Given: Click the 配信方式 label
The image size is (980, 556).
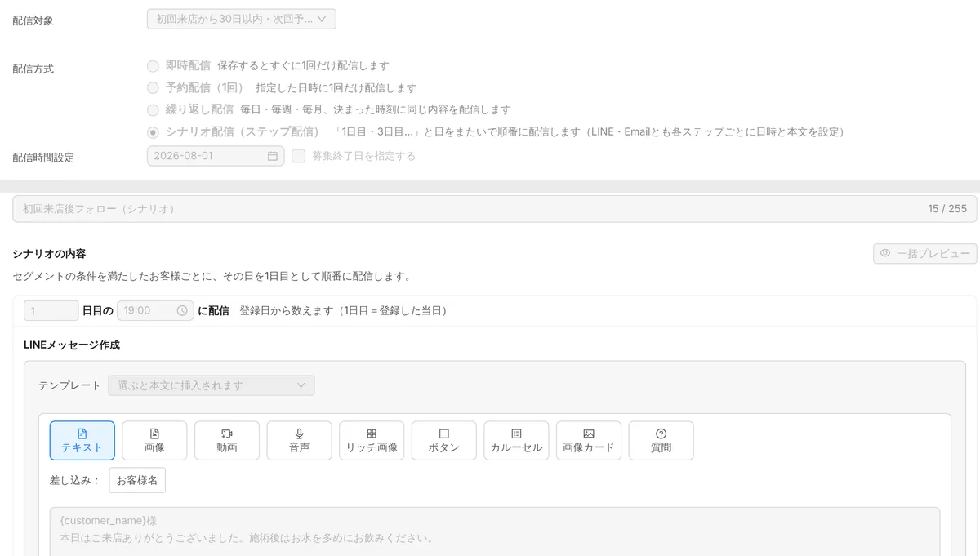Looking at the screenshot, I should pyautogui.click(x=33, y=69).
